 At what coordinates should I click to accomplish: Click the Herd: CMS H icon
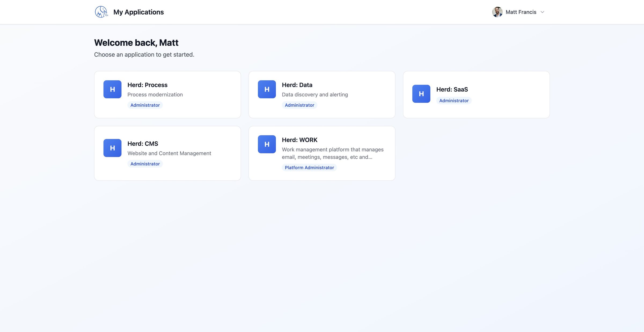coord(112,148)
